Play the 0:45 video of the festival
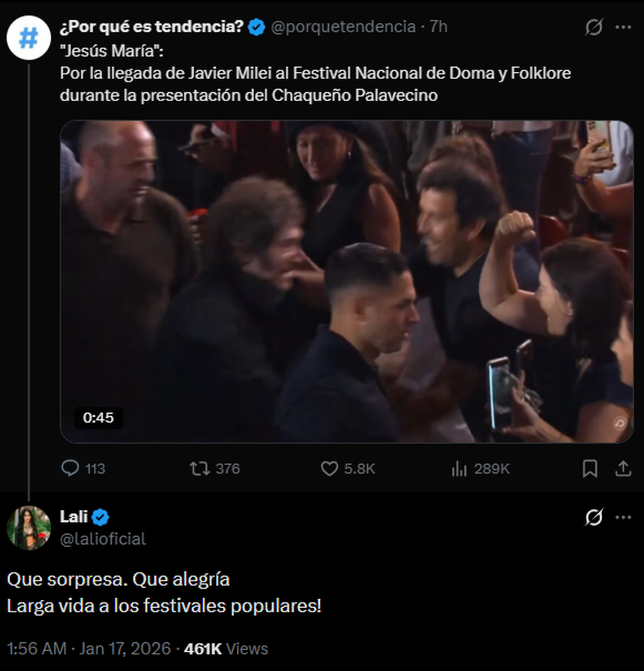Viewport: 644px width, 671px height. pyautogui.click(x=346, y=281)
